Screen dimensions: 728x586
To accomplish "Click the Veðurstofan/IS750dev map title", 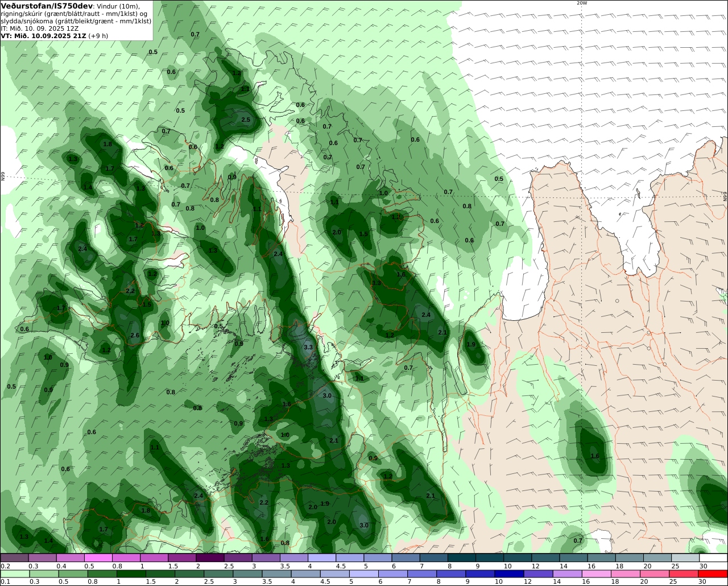I will click(x=47, y=5).
